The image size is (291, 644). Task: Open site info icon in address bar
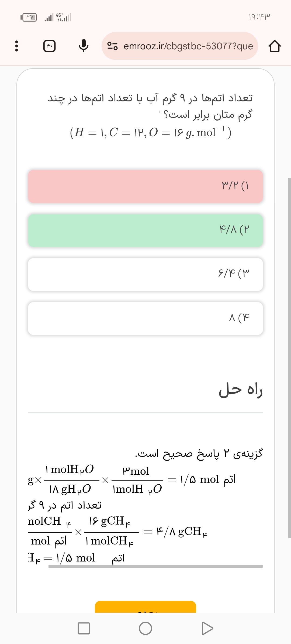[x=112, y=46]
